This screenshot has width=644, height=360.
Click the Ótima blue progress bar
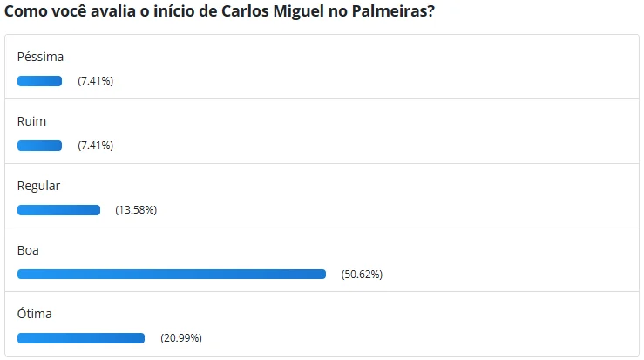(x=80, y=338)
